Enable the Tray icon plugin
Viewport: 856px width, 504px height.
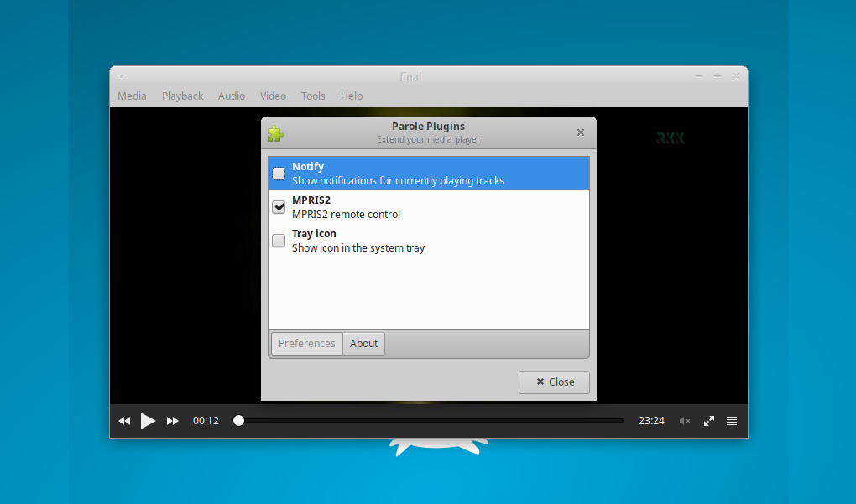point(278,240)
